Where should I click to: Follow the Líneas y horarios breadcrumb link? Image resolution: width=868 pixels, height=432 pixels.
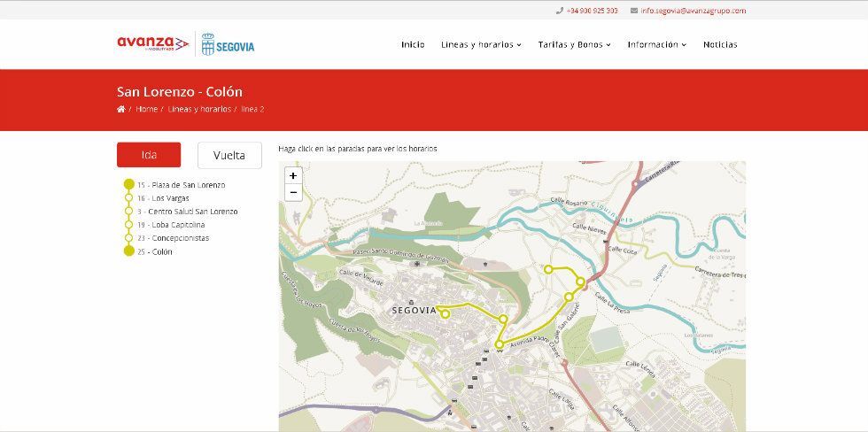click(x=199, y=109)
